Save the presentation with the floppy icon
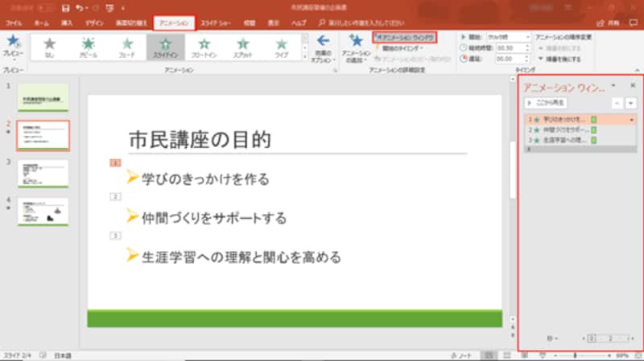The width and height of the screenshot is (644, 361). pos(66,8)
